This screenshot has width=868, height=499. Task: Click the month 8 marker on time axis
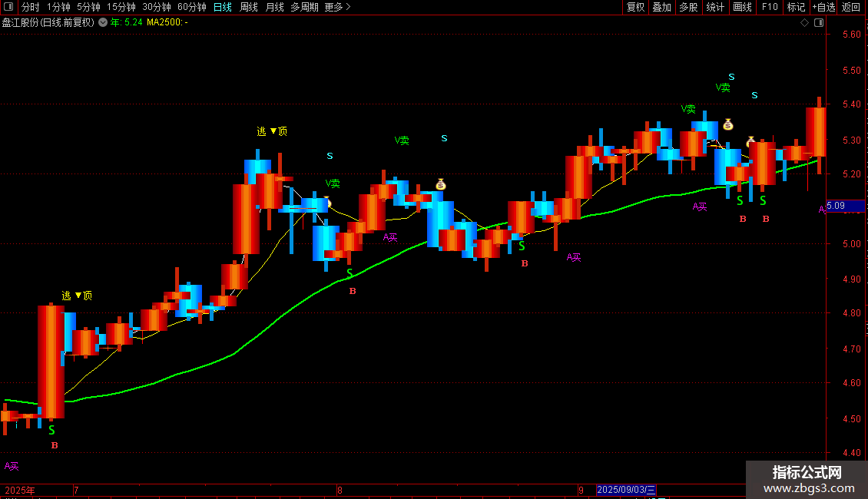(x=340, y=490)
